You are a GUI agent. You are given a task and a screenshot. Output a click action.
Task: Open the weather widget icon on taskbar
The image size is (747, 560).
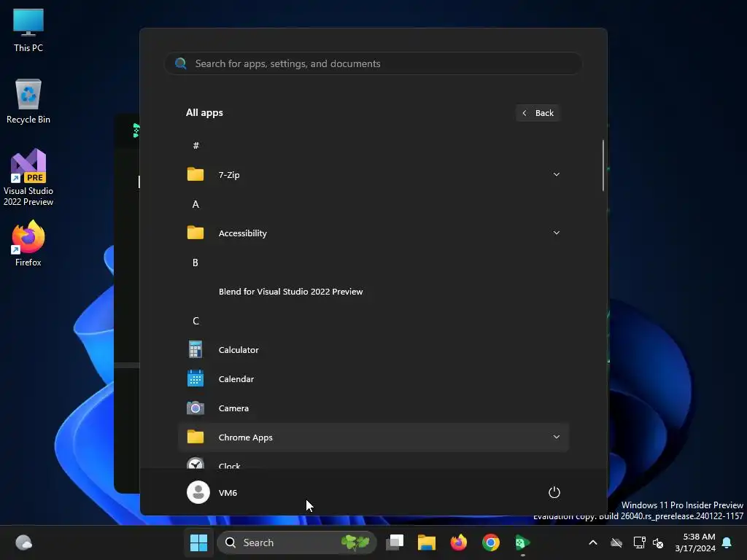point(24,542)
